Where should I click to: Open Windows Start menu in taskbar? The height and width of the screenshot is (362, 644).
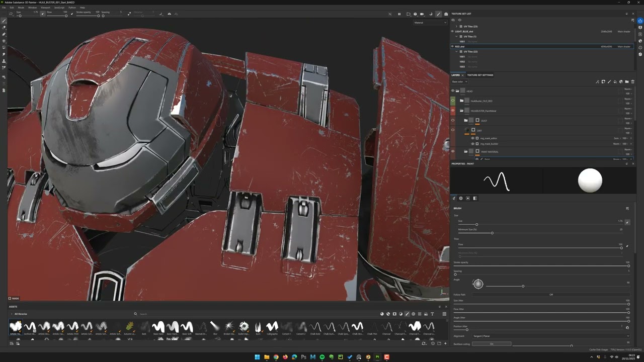coord(257,357)
